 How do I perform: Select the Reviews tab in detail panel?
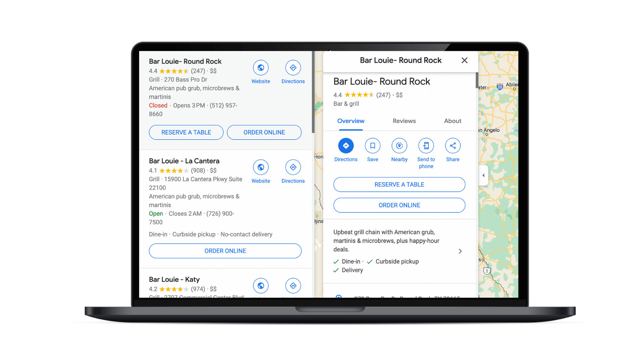pos(404,121)
